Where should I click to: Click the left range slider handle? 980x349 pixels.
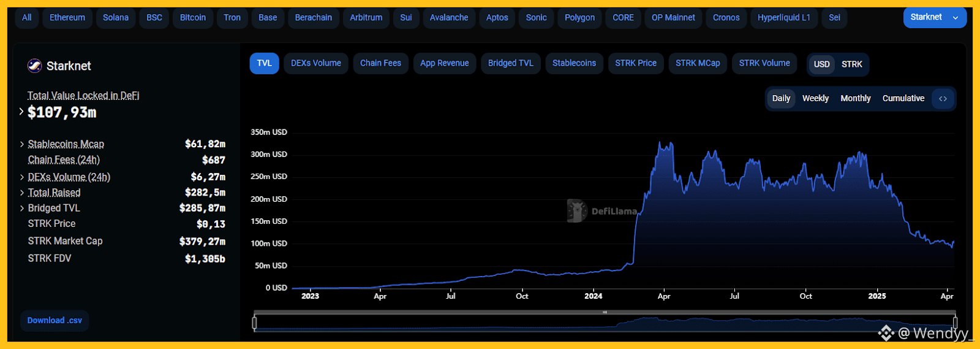[x=254, y=322]
